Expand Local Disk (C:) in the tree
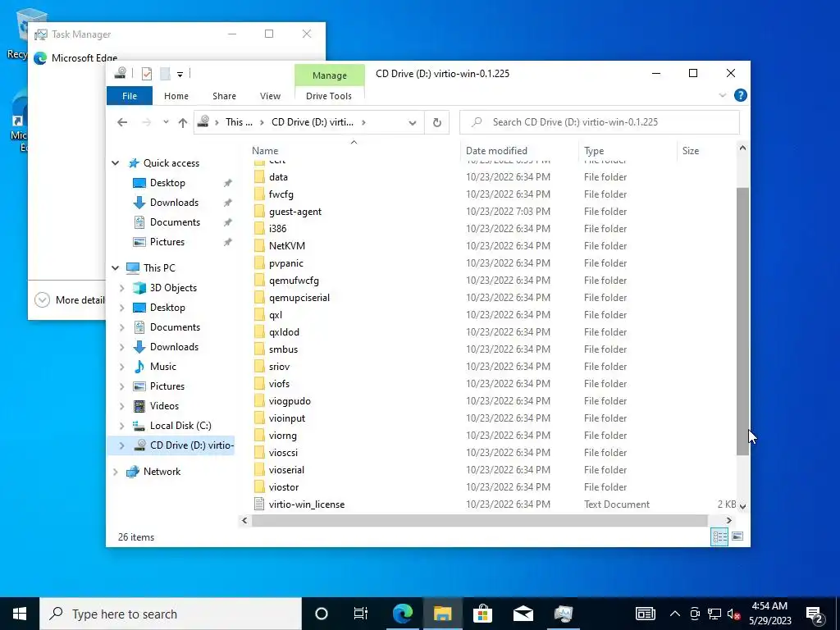Viewport: 840px width, 630px height. click(121, 426)
